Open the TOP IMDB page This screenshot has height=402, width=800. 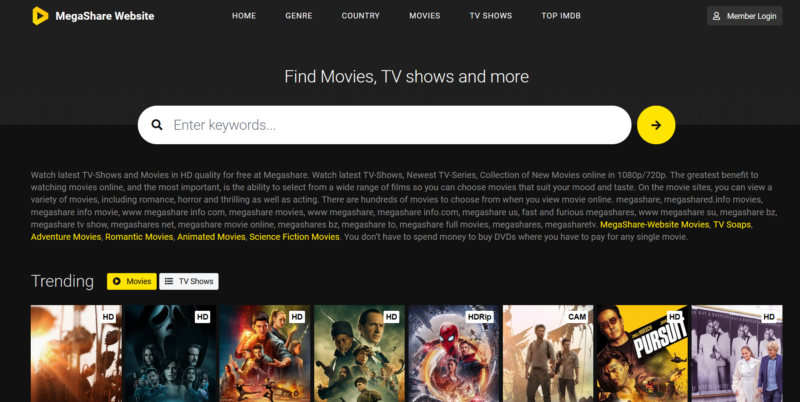pos(561,16)
